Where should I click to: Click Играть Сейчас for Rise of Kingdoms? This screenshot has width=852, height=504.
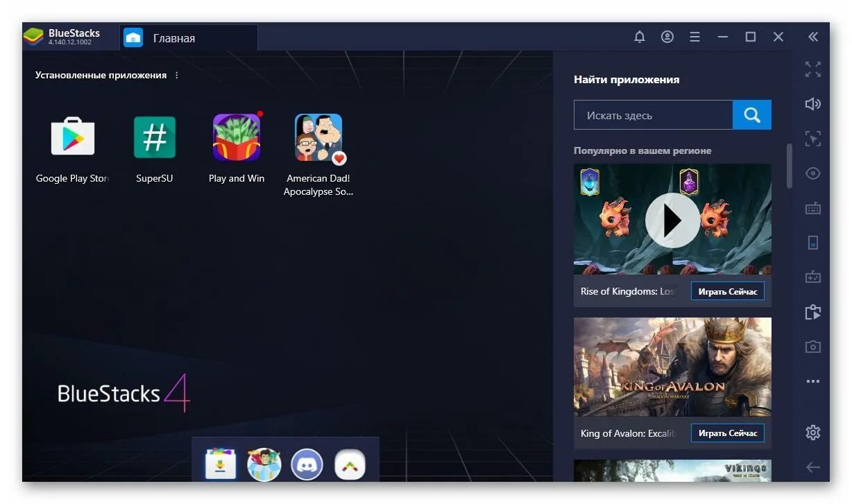728,291
